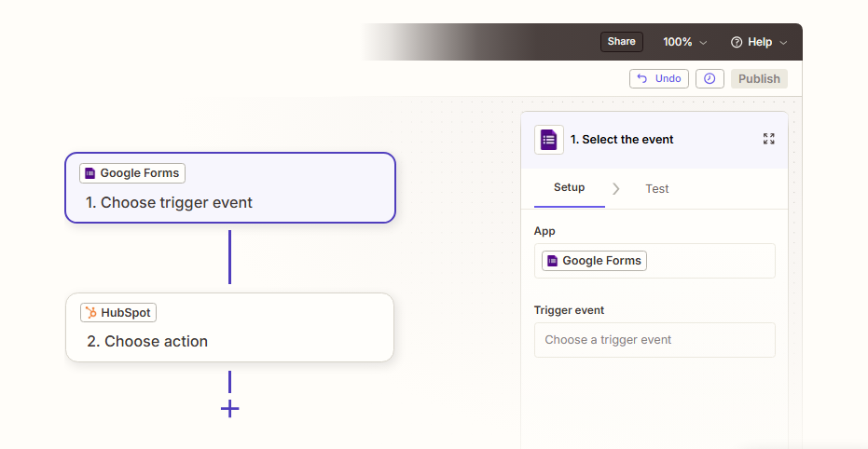This screenshot has width=868, height=449.
Task: Add a step with the plus icon
Action: tap(229, 409)
